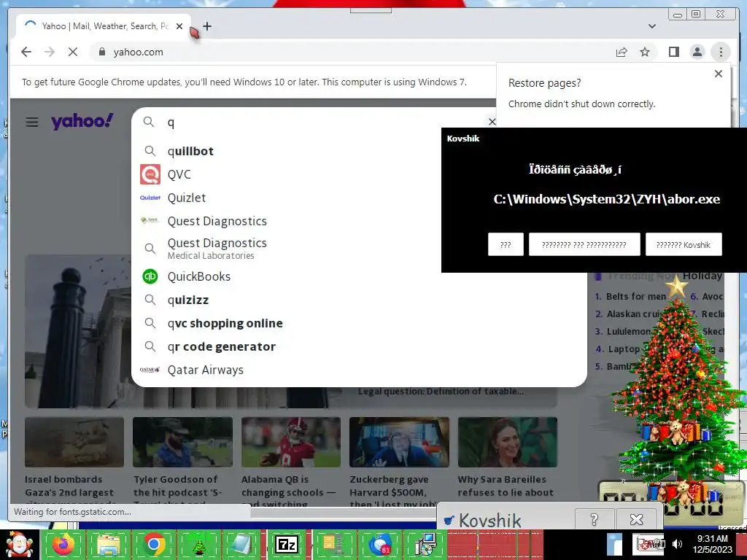Dismiss the Restore pages popup
The height and width of the screenshot is (560, 747).
coord(719,74)
